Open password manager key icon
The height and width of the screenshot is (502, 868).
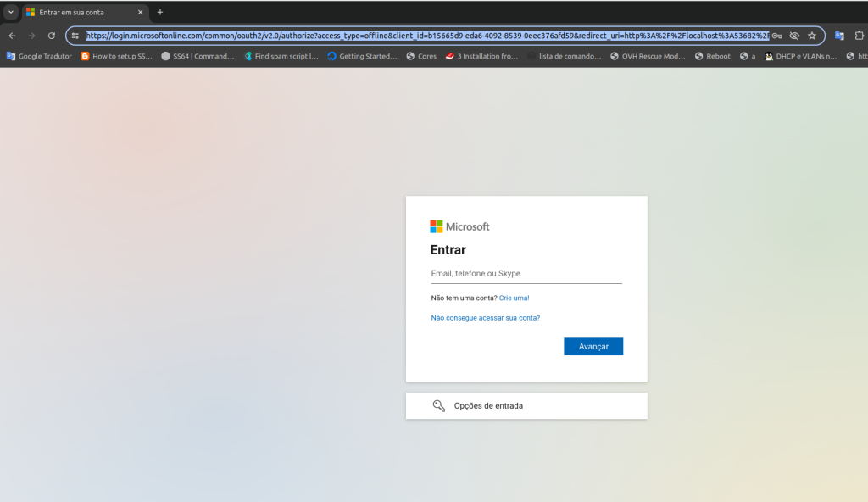(x=777, y=36)
